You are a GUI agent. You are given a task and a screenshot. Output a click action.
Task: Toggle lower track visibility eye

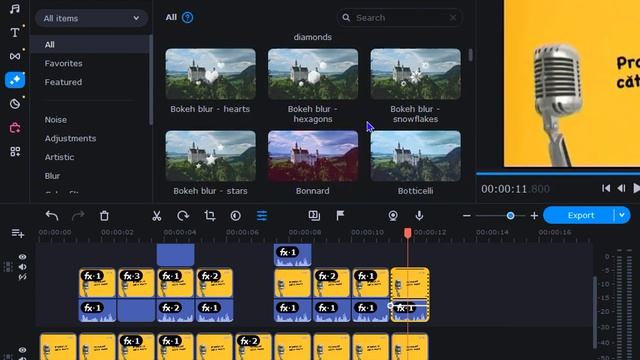click(22, 350)
